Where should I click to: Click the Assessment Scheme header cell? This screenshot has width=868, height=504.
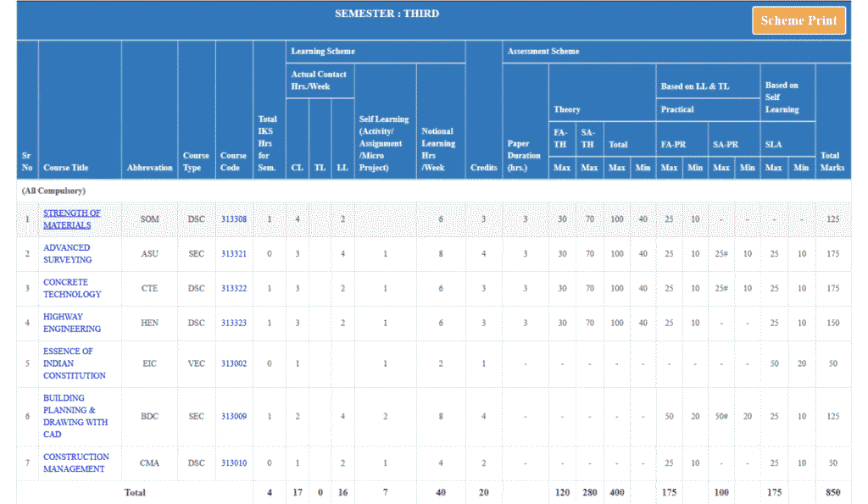[x=543, y=52]
